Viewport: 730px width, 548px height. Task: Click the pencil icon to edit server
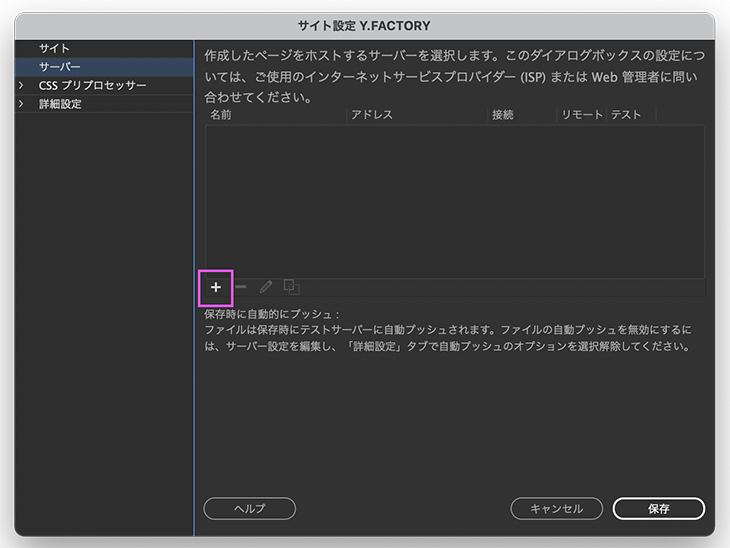click(x=265, y=287)
